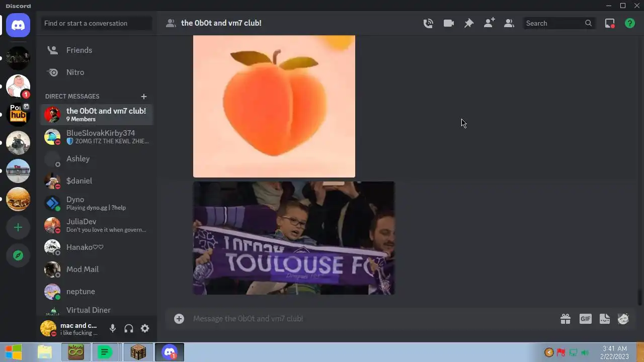Open the green help icon
The width and height of the screenshot is (644, 362).
point(630,23)
